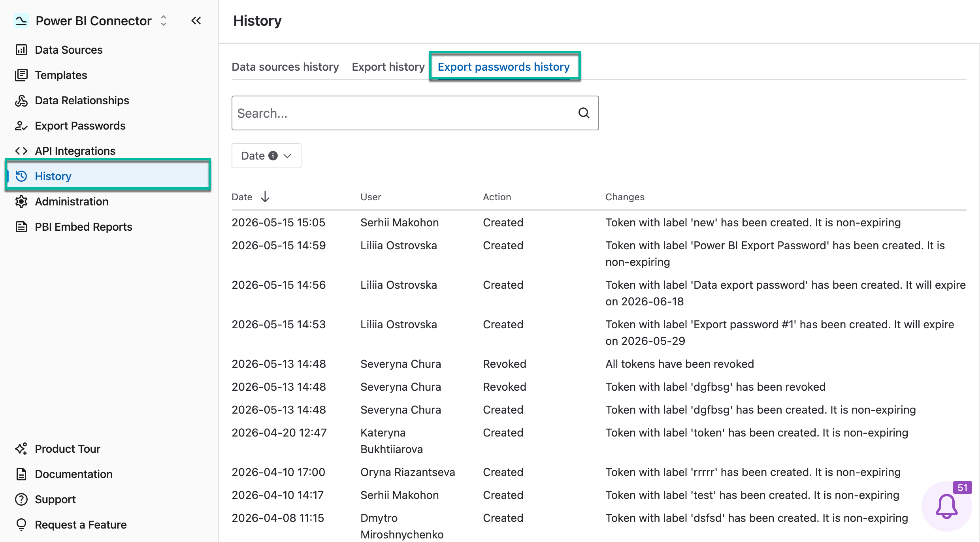Viewport: 980px width, 542px height.
Task: Open API Integrations
Action: pos(75,151)
